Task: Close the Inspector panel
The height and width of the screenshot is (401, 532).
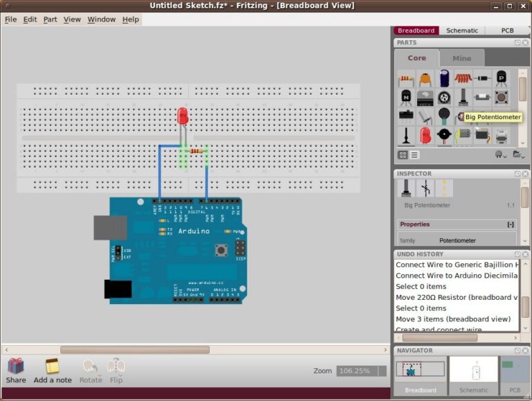Action: click(525, 174)
